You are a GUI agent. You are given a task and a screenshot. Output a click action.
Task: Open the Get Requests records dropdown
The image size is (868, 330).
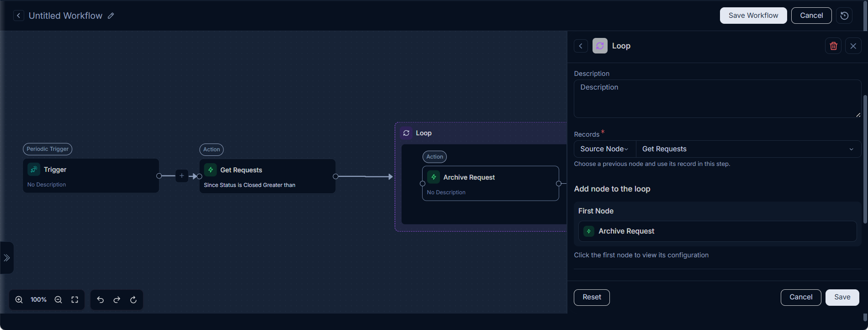[748, 149]
